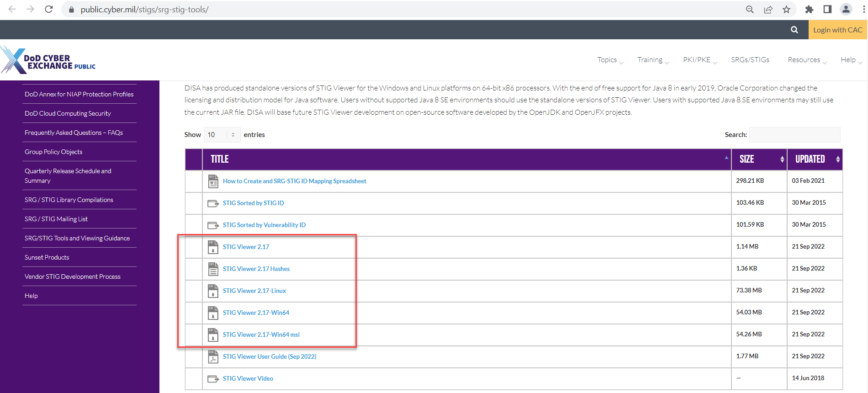Open SRG/STIG Tools and Viewing Guidance
This screenshot has width=868, height=393.
point(77,238)
